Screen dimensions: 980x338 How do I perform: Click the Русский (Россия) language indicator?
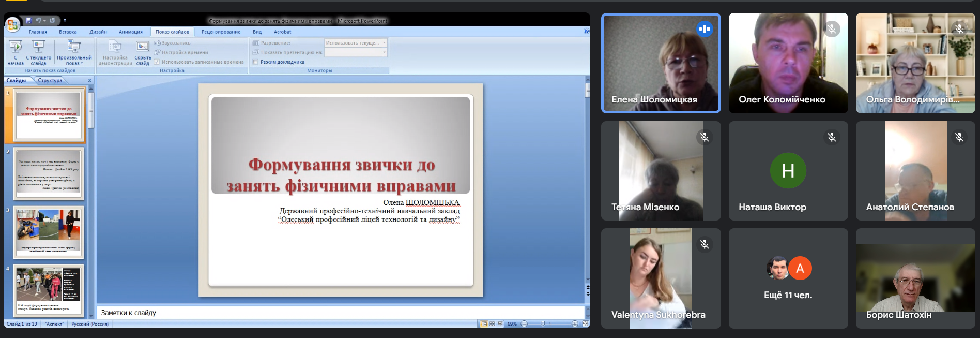[x=90, y=324]
